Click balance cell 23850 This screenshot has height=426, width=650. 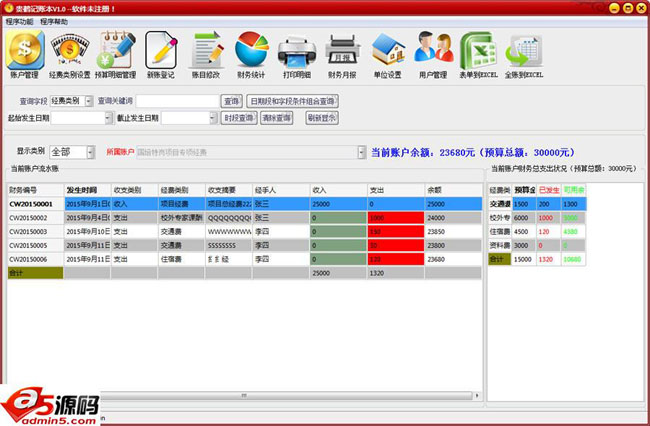(454, 232)
